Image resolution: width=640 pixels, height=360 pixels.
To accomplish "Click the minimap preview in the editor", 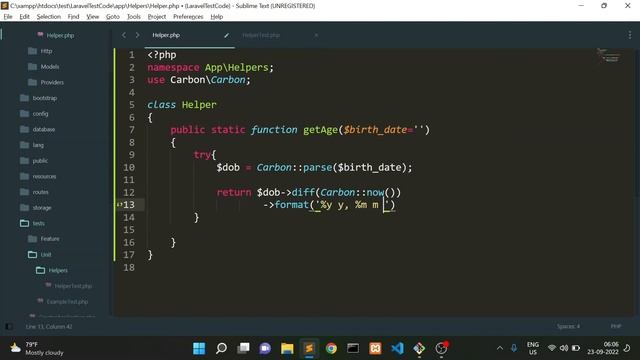I will [608, 55].
